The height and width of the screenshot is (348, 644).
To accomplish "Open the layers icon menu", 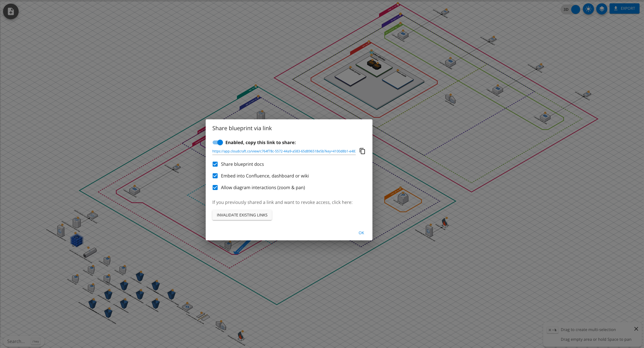I will [x=602, y=9].
